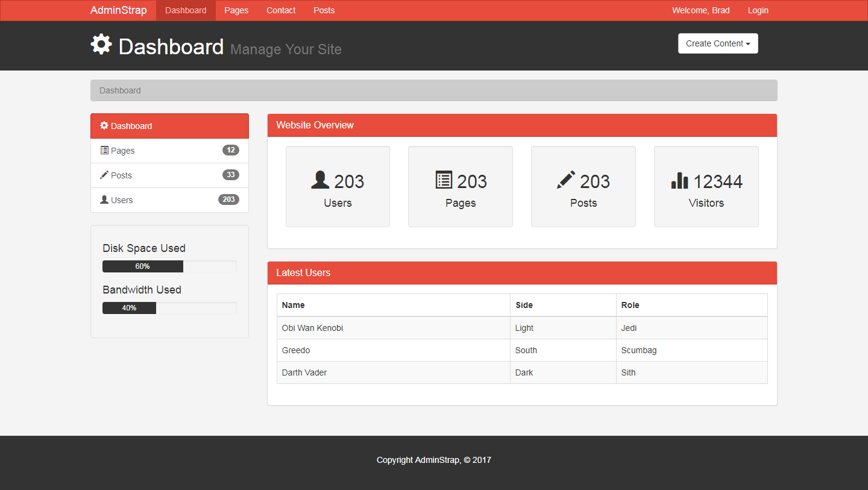Click the person icon next to sidebar Users

point(104,199)
